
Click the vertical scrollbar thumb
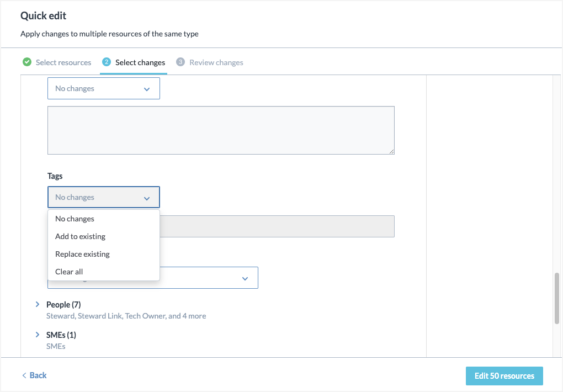pyautogui.click(x=557, y=298)
